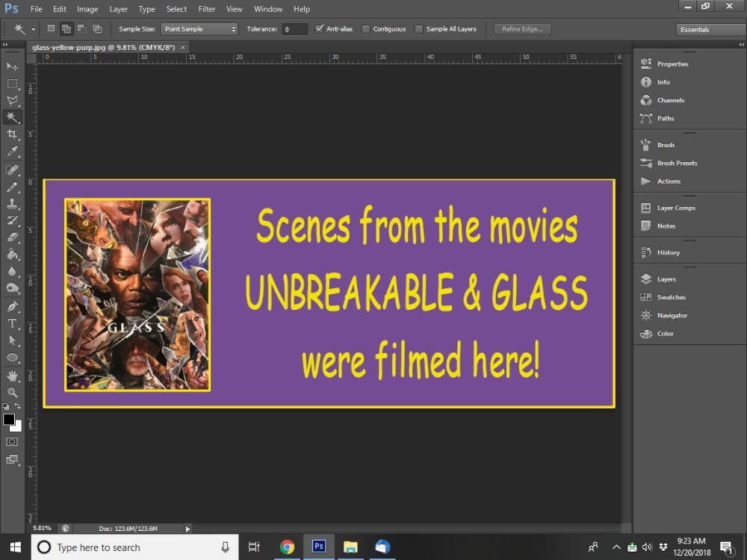
Task: Click the Windows Start button
Action: 15,547
